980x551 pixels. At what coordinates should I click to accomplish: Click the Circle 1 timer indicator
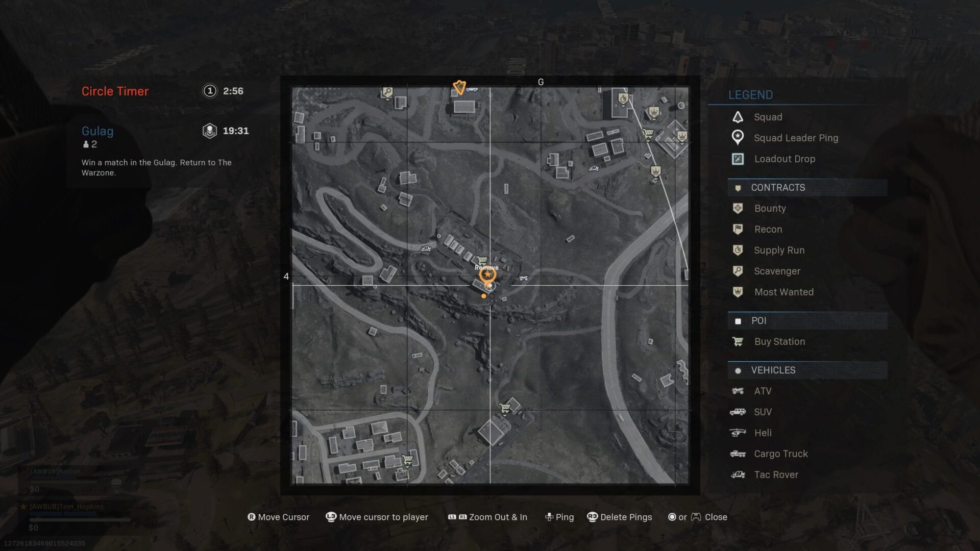[209, 90]
